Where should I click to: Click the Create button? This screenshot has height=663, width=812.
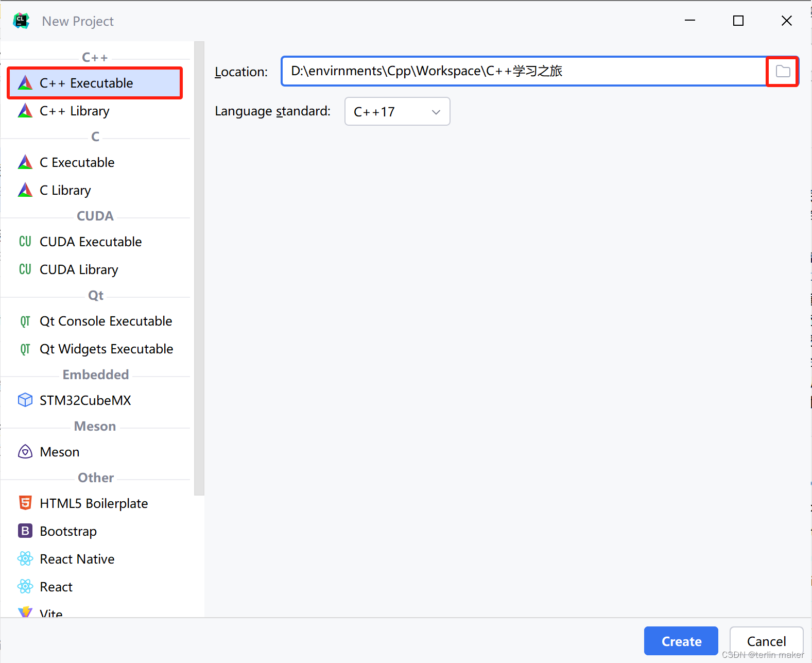(x=681, y=641)
